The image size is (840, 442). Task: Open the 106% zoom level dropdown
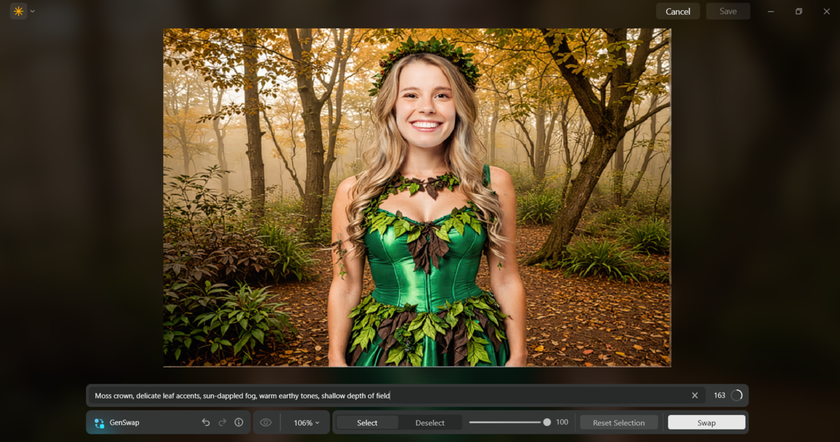306,423
